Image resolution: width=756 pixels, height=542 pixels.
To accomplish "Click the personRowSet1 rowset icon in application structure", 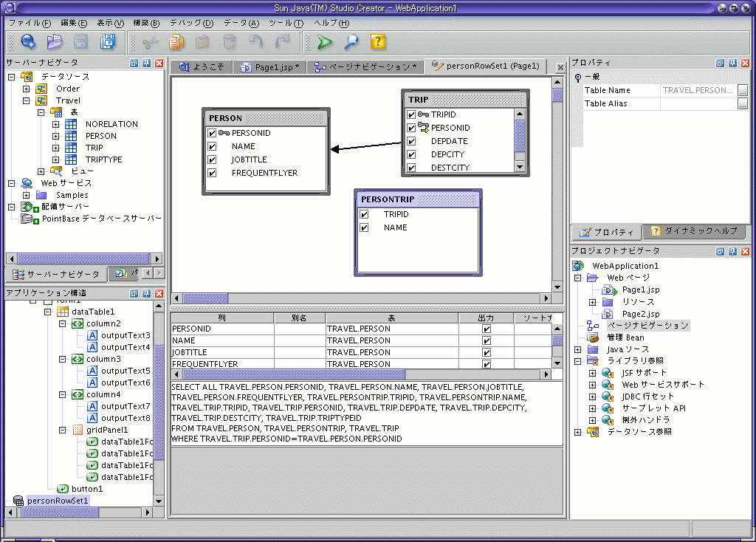I will tap(18, 501).
